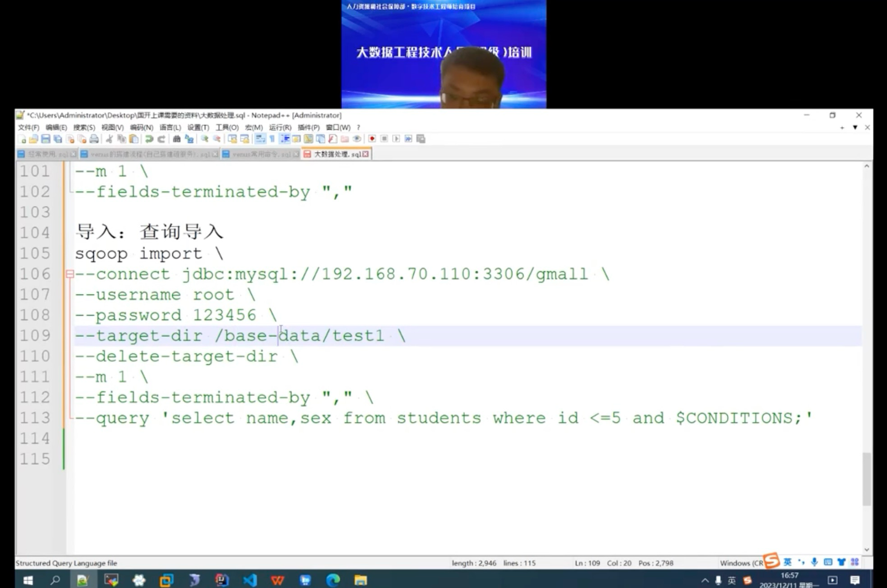
Task: Click the Copy toolbar icon
Action: (x=122, y=139)
